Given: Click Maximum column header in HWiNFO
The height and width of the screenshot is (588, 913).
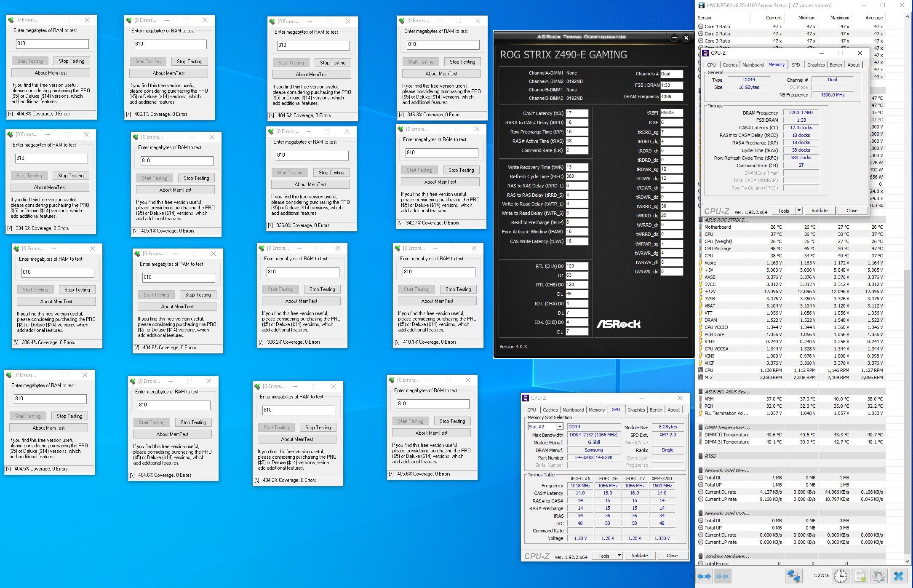Looking at the screenshot, I should (x=834, y=18).
